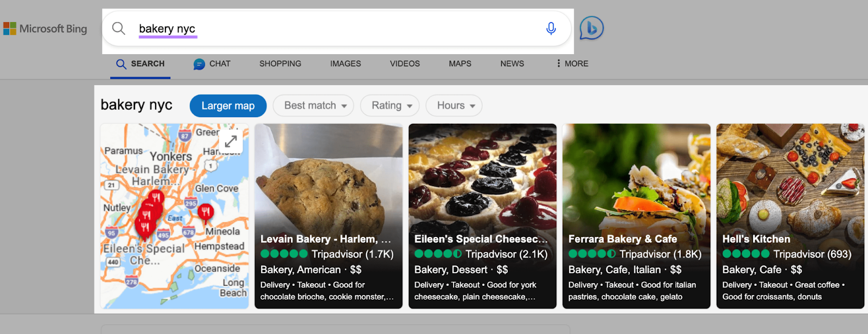Select the Shopping tab

click(280, 63)
